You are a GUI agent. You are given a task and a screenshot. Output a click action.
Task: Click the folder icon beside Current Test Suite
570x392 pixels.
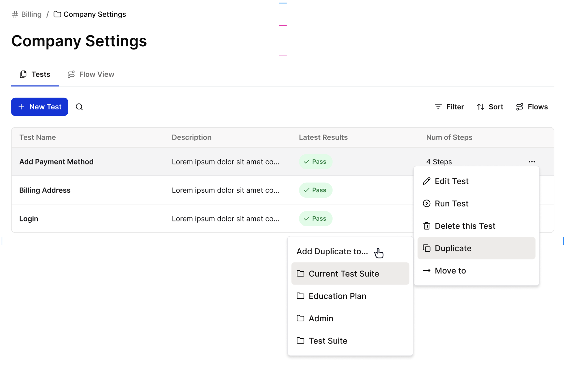point(301,273)
